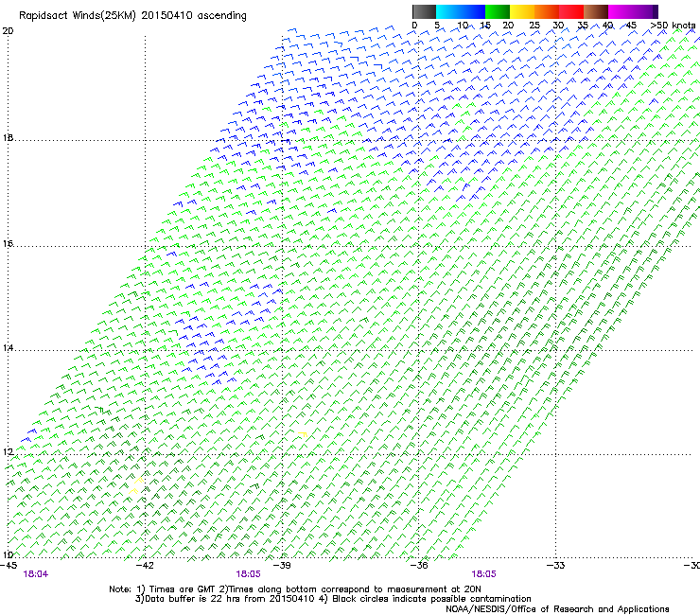Click the yellow wind barb near 12.4N, -38.5
This screenshot has width=700, height=615.
tap(303, 434)
